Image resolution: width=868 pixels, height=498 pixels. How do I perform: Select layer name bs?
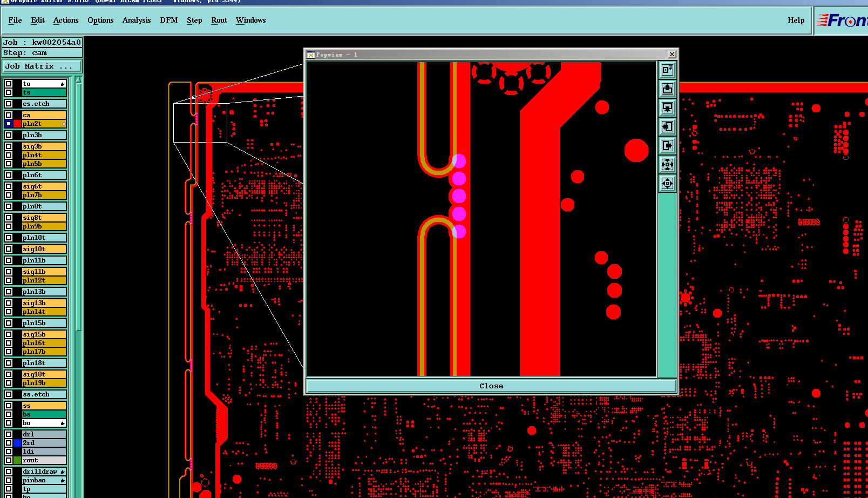tap(44, 414)
